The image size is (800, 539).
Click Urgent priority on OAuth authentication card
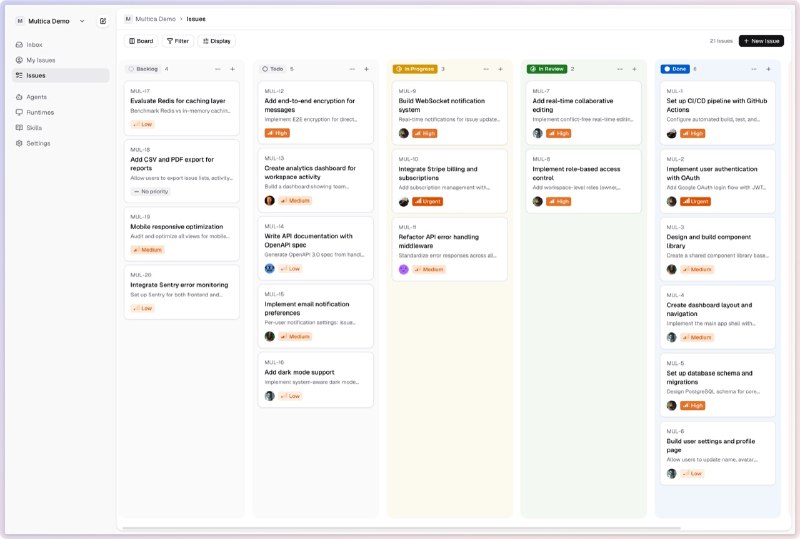tap(695, 201)
